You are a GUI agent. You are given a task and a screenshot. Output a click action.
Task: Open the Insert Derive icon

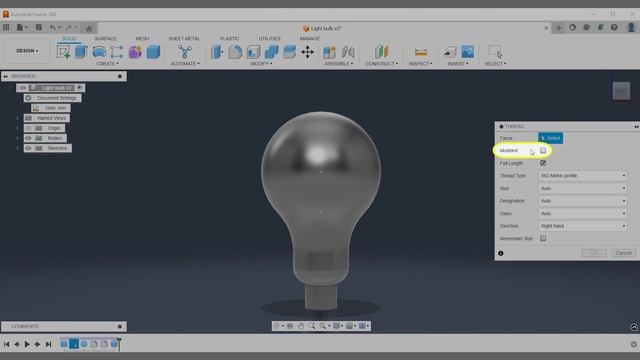pos(450,52)
